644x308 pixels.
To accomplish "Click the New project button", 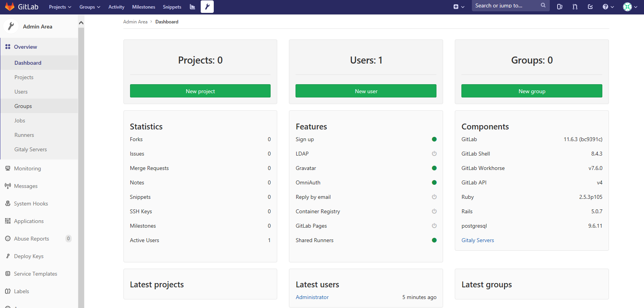I will (200, 91).
